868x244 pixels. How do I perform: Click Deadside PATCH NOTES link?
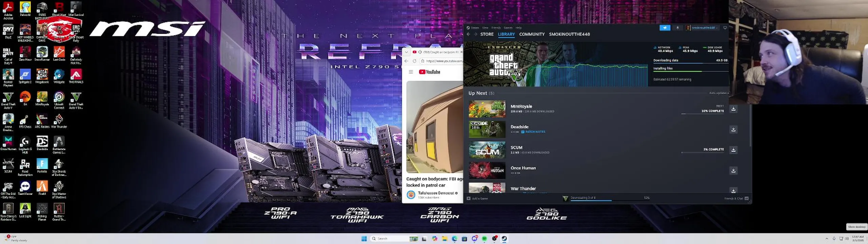[533, 132]
